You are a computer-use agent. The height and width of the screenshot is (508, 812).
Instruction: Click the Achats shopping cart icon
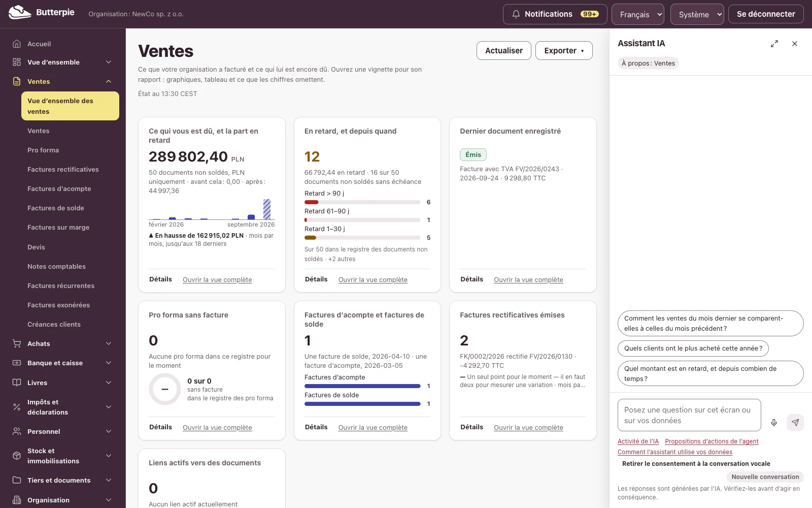pos(17,343)
